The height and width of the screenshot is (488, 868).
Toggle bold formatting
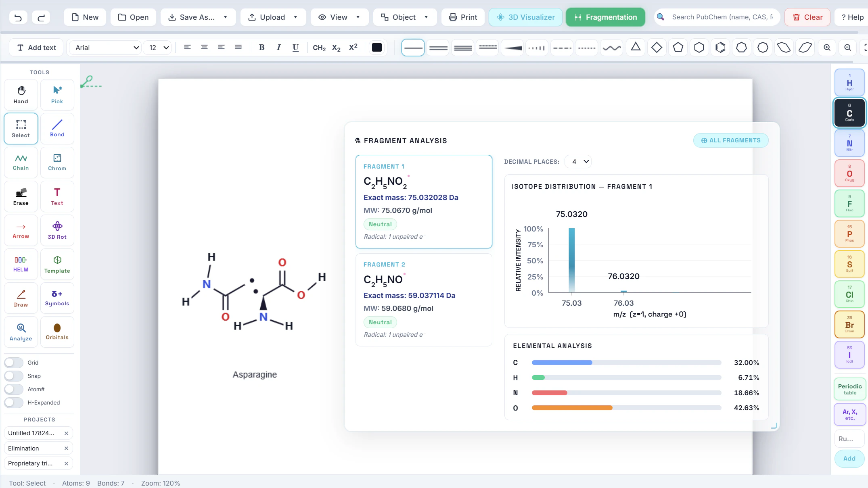click(x=261, y=48)
